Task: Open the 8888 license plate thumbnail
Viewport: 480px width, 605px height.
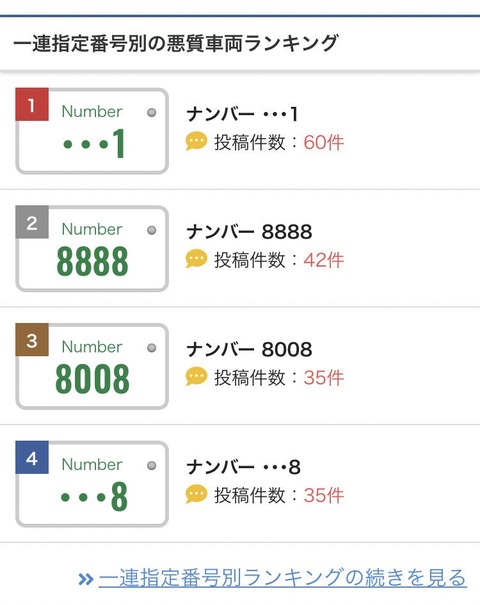Action: coord(92,248)
